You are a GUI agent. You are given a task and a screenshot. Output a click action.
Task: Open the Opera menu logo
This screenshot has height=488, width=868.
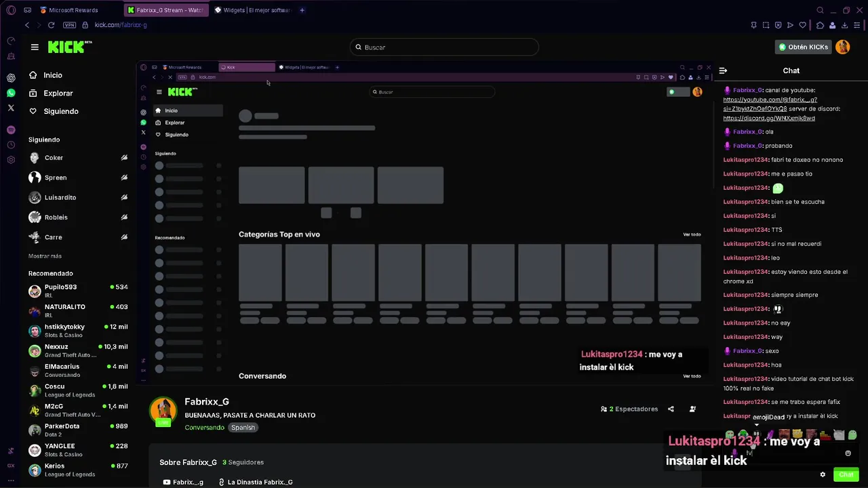tap(11, 10)
